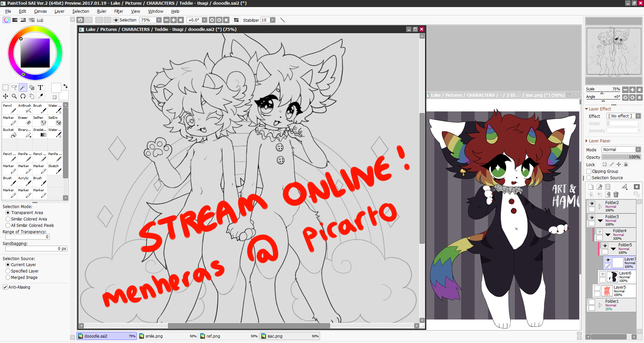Select All Similar Colored Pixels mode
Screen dimensions: 644x343
8,226
